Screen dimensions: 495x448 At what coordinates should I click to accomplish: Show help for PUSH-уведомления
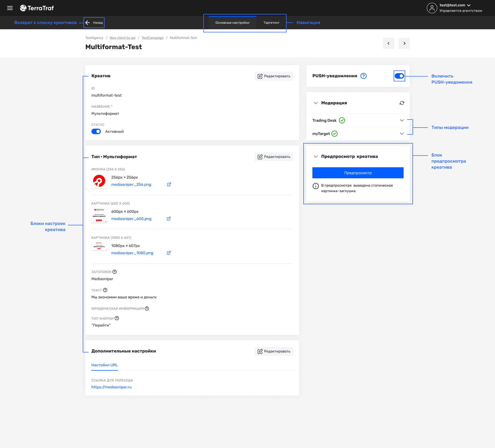(x=364, y=76)
